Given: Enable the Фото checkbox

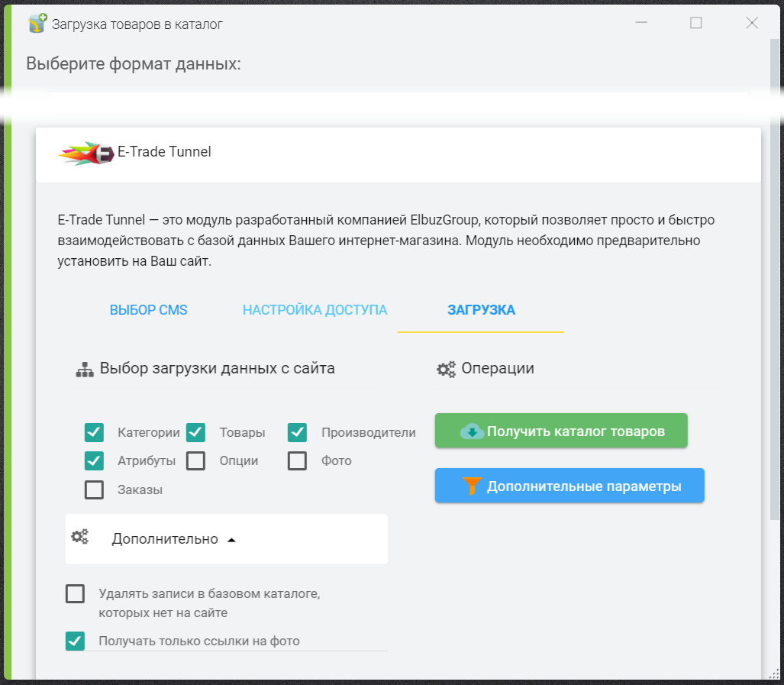Looking at the screenshot, I should [x=298, y=461].
